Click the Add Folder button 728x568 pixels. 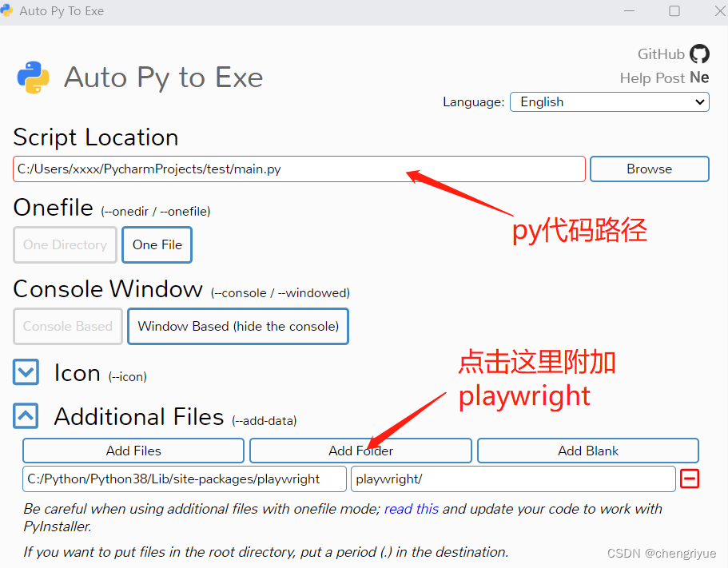(360, 451)
